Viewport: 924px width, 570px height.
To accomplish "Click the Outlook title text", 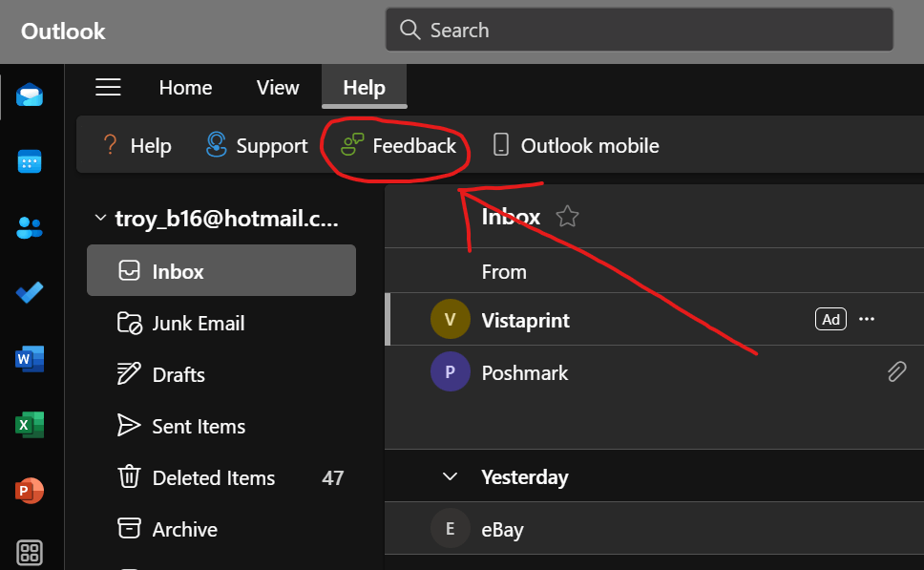I will [x=63, y=32].
